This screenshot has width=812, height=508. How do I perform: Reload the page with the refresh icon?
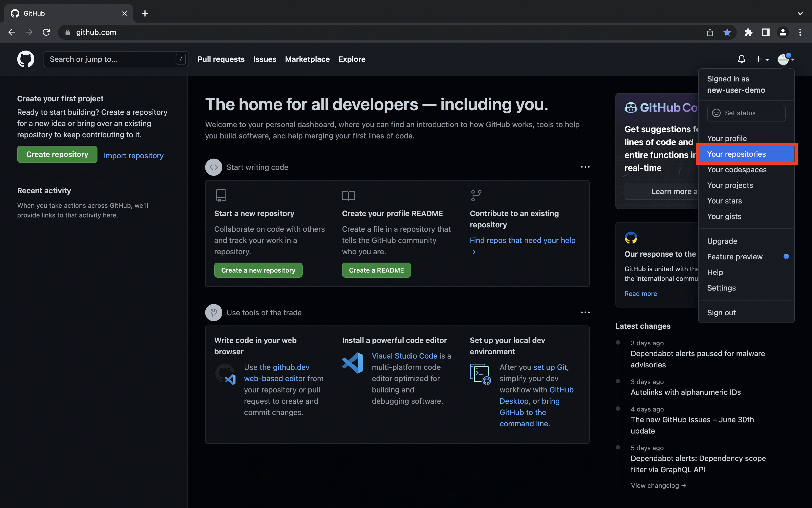(x=46, y=32)
